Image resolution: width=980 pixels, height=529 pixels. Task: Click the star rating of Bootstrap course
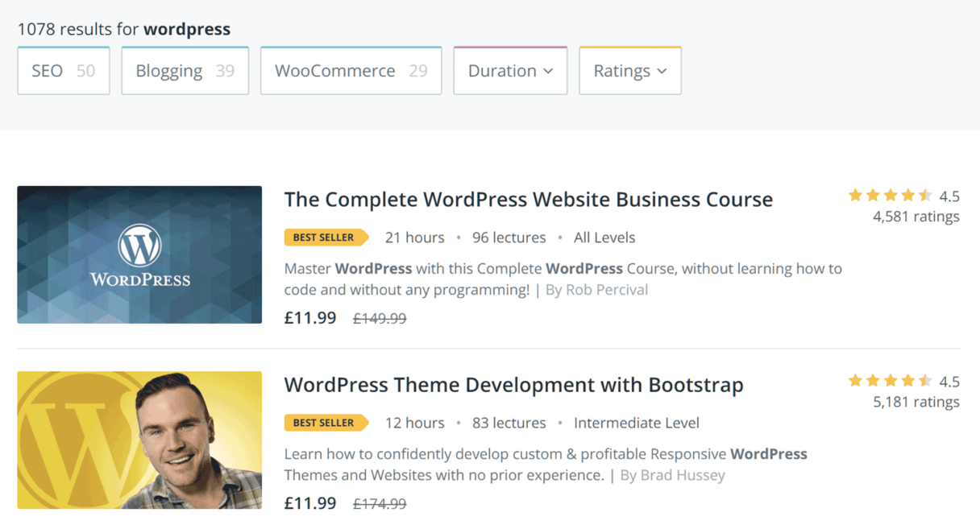[890, 380]
